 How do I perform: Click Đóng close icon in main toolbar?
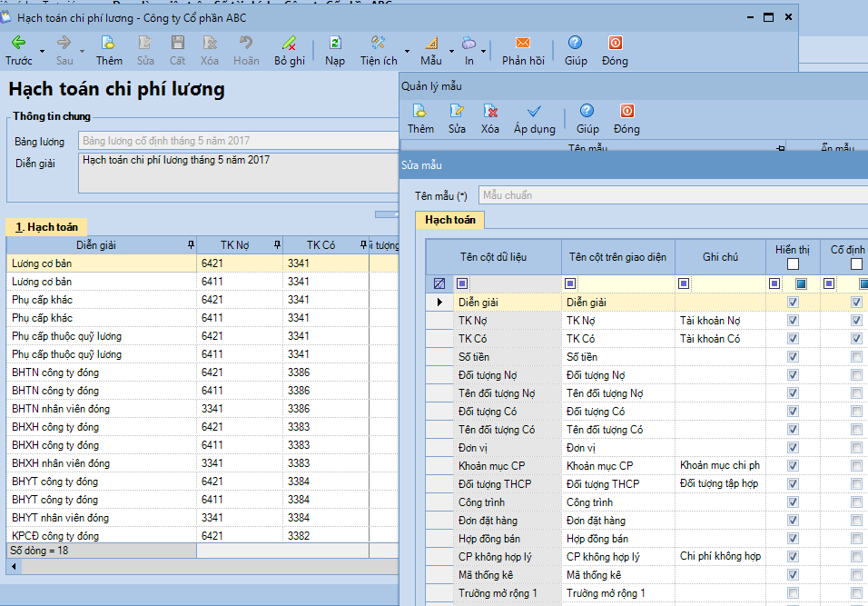click(615, 43)
